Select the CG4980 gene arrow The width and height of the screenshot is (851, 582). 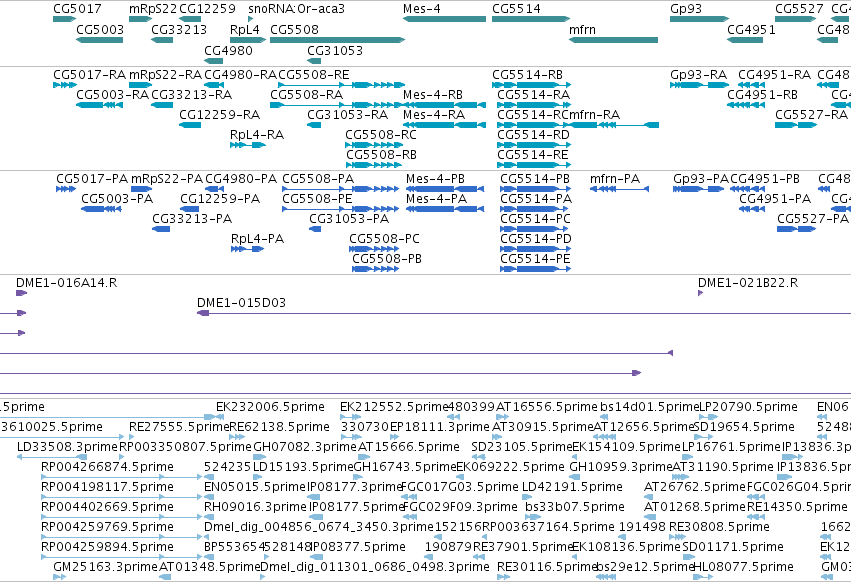214,60
